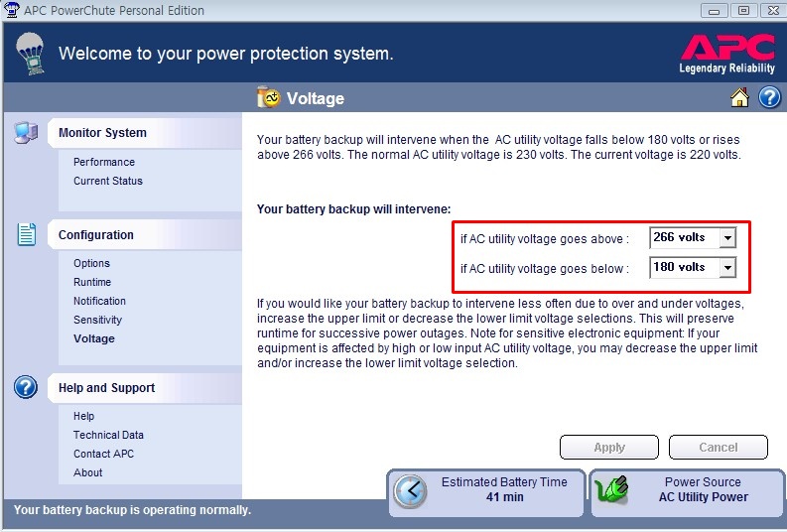787x532 pixels.
Task: Click the Home house icon
Action: pos(739,97)
